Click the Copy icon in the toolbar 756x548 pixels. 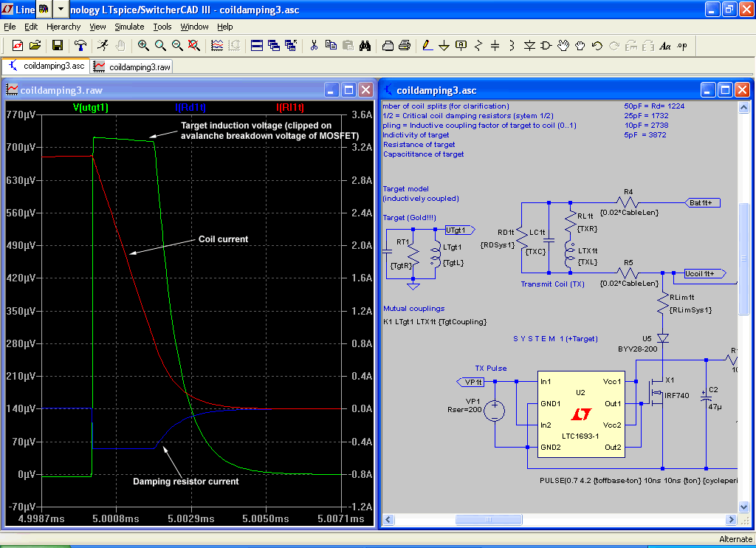point(331,45)
